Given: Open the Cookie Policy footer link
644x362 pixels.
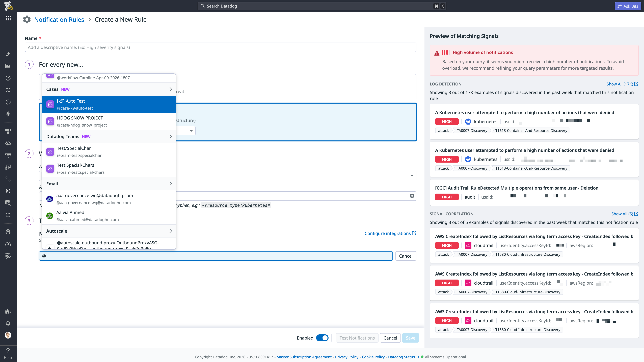Looking at the screenshot, I should click(373, 357).
